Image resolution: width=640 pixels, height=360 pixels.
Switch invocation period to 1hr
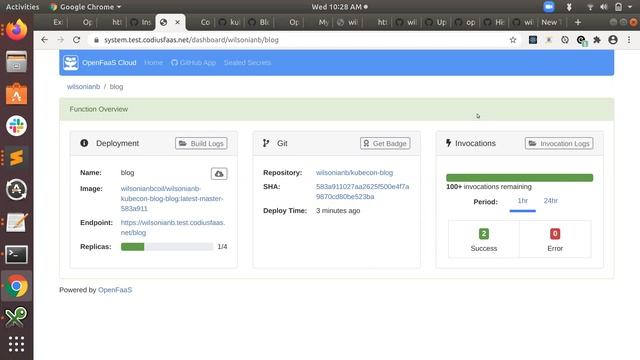(x=522, y=201)
